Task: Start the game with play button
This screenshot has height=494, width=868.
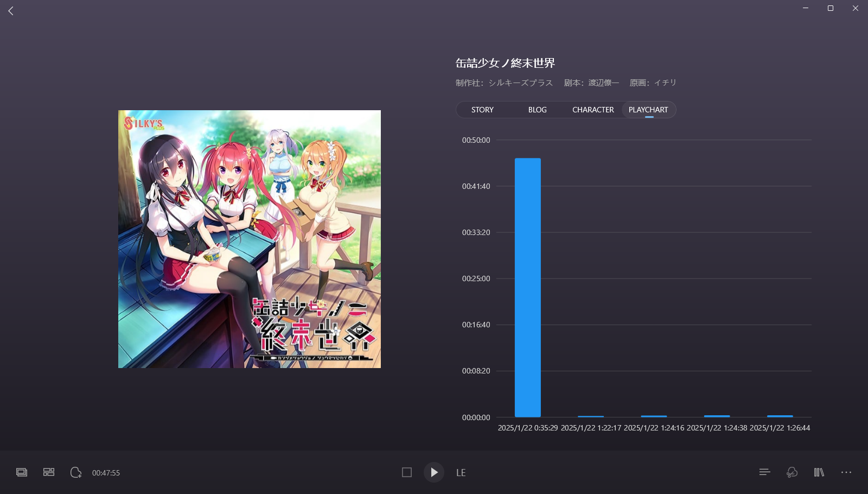Action: [x=434, y=472]
